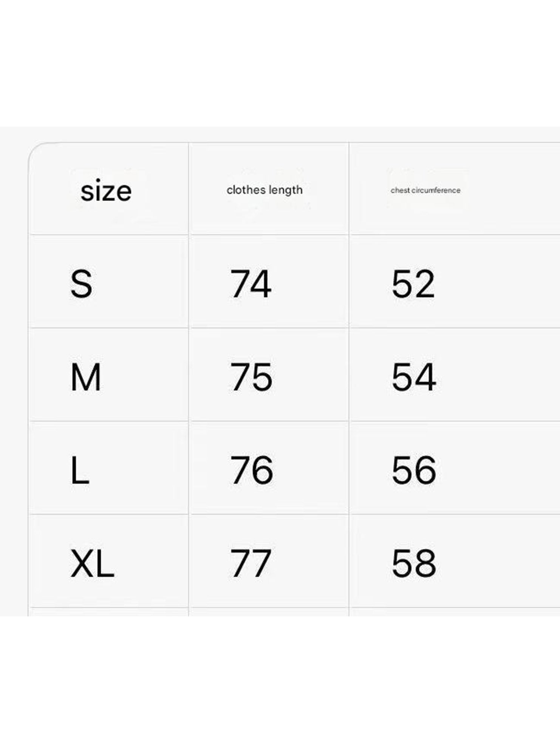Click the cut-off cell below 77

pos(268,612)
